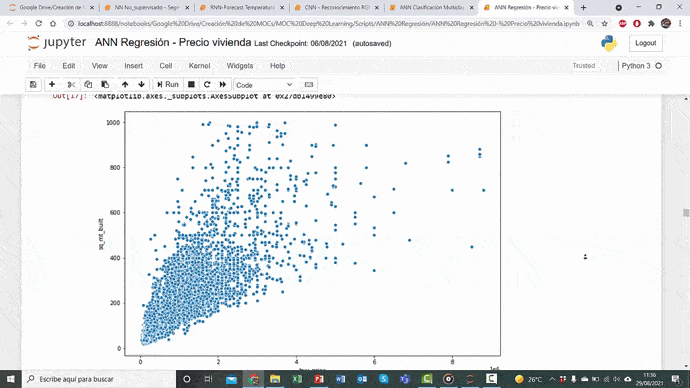This screenshot has height=388, width=690.
Task: Paste cells below icon
Action: click(105, 84)
